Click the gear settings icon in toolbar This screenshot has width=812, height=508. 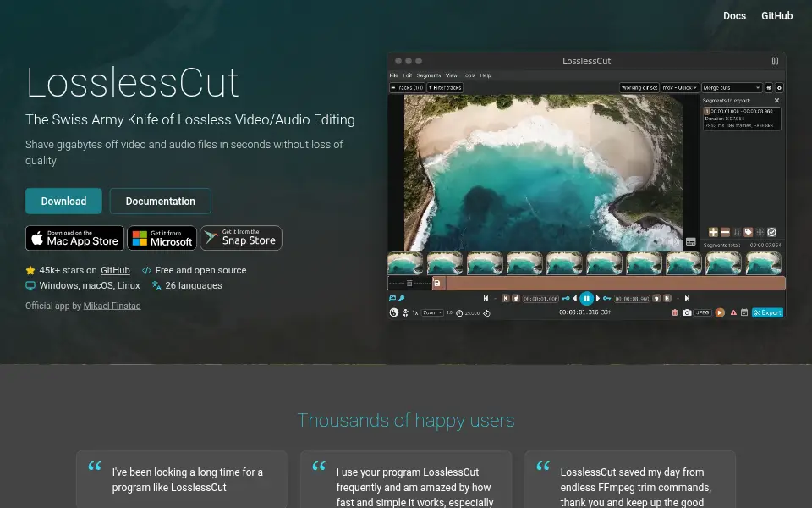(779, 87)
